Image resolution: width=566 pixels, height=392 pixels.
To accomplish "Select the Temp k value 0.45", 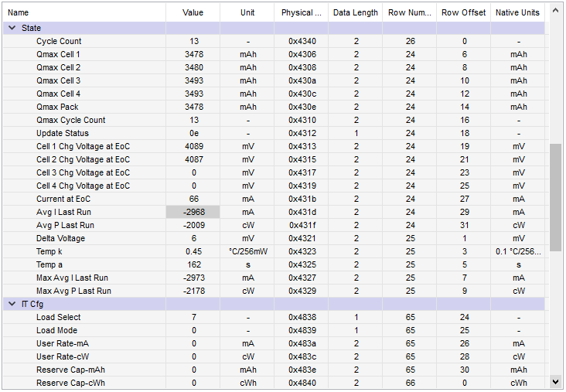I will tap(193, 251).
